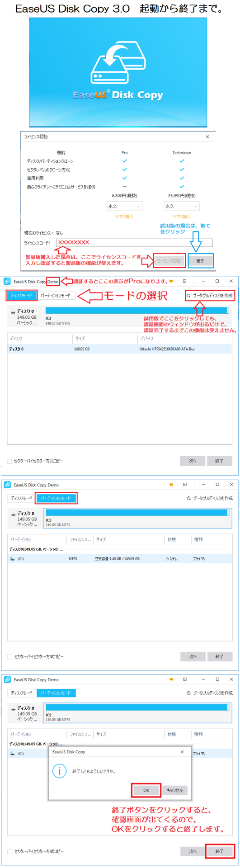
Task: Close the Partition Mode window without dialog
Action: (232, 485)
